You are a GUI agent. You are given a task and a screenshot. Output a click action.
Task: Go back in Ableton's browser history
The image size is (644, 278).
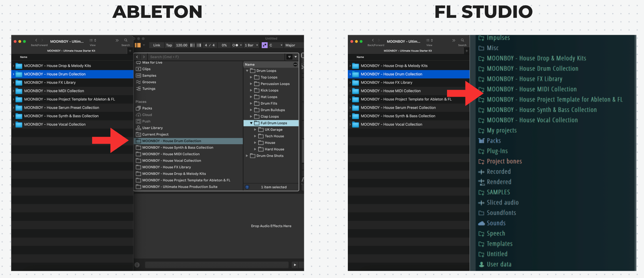tap(137, 57)
